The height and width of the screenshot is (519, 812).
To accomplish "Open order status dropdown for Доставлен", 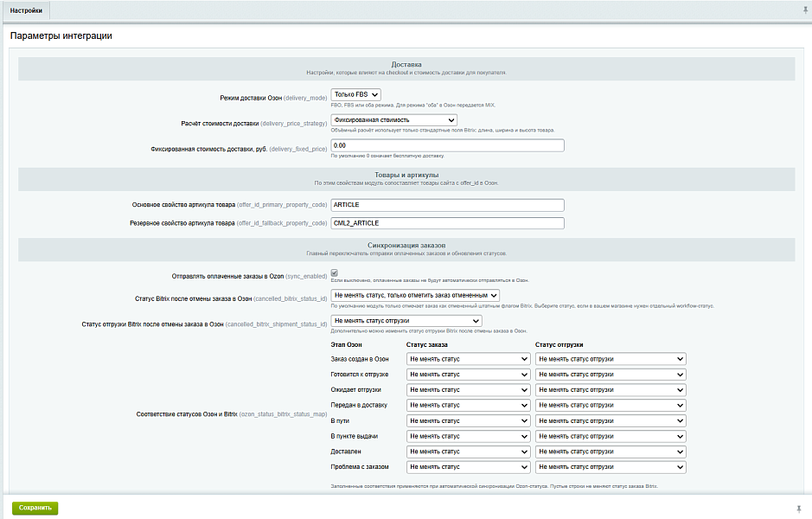I will tap(469, 452).
